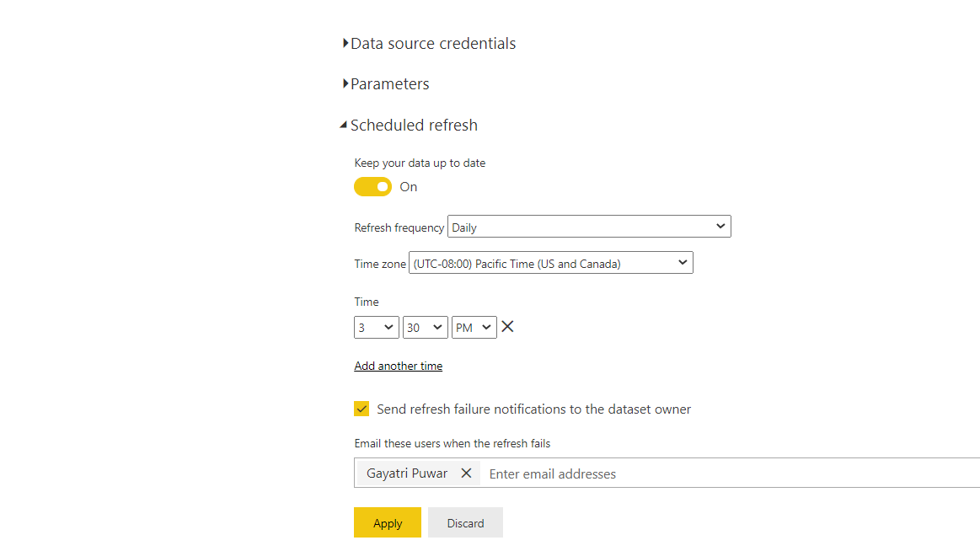Open the AM/PM dropdown
980x551 pixels.
tap(474, 328)
